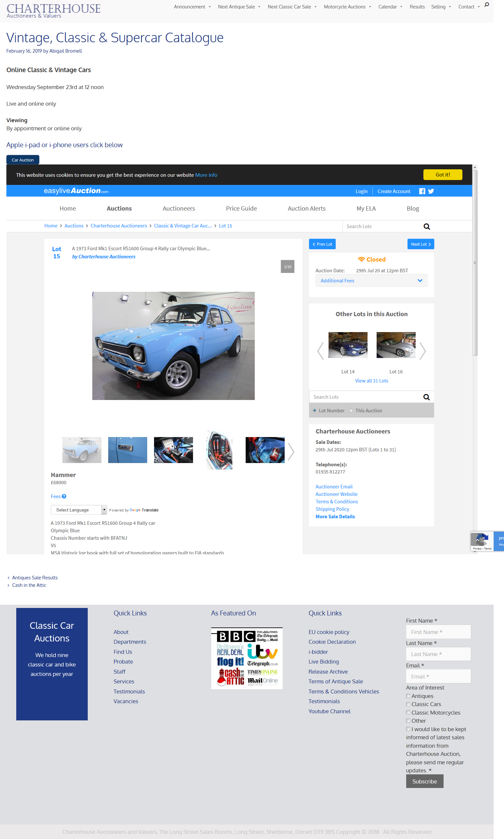The height and width of the screenshot is (839, 504).
Task: Select the red racing seats thumbnail
Action: 219,450
